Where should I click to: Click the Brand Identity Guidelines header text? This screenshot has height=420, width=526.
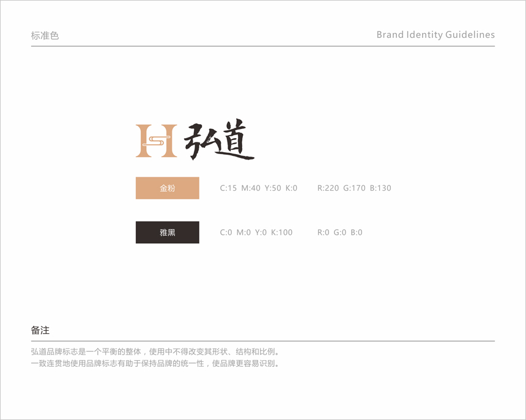coord(435,35)
